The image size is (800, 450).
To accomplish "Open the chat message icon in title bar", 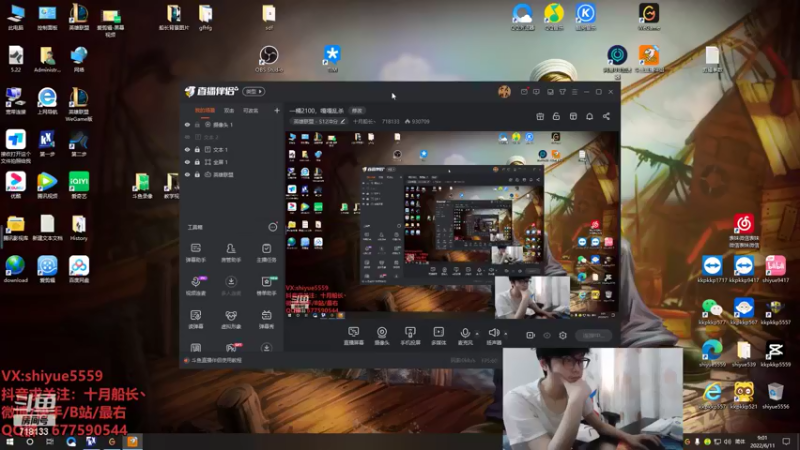I will coord(536,92).
